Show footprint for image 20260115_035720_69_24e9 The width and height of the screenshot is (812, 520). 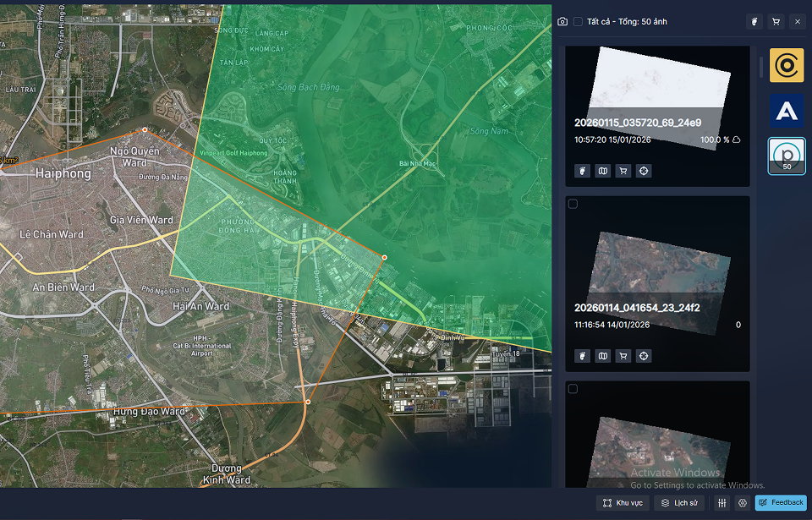tap(581, 171)
